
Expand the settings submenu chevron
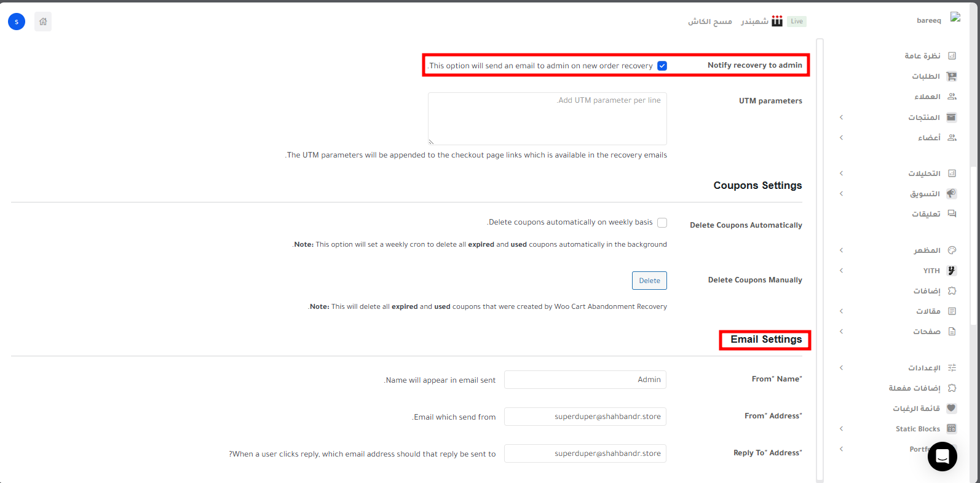[841, 368]
